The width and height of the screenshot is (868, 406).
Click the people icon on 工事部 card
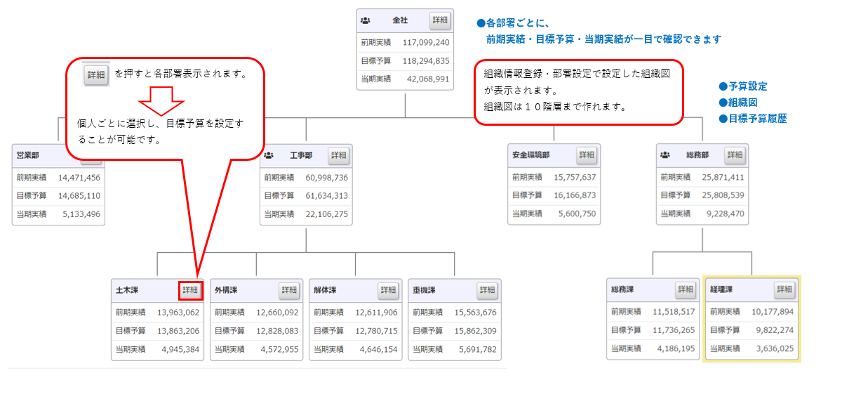coord(268,156)
